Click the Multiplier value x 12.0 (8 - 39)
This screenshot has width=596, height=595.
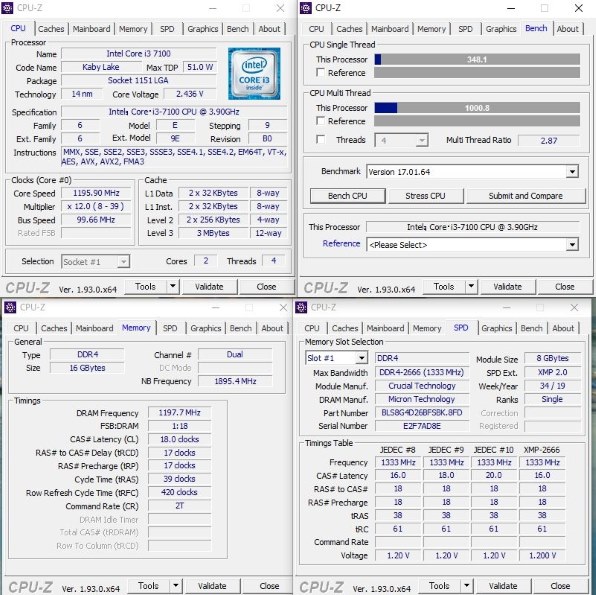tap(96, 206)
